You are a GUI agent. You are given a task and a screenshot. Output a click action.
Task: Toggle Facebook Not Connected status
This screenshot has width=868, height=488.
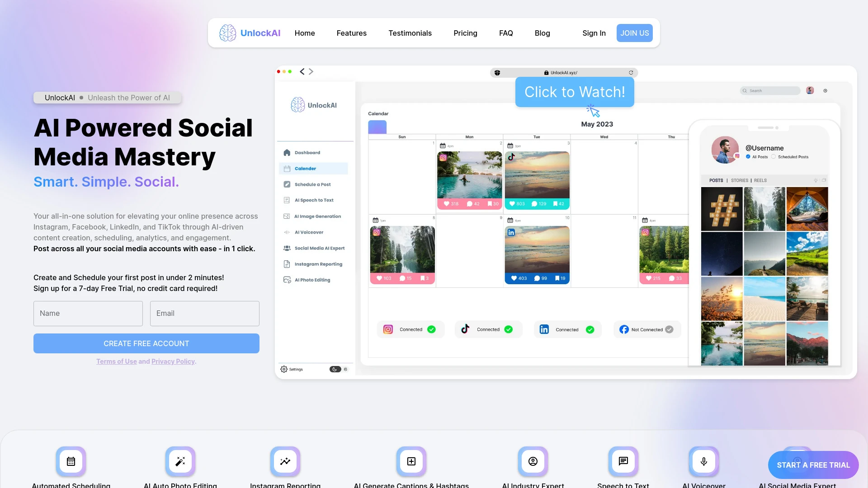coord(668,329)
